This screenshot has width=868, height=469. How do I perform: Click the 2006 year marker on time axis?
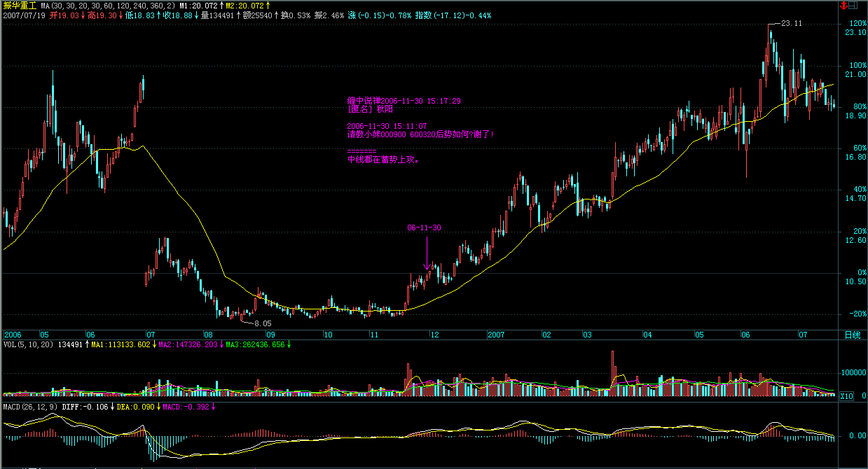(x=12, y=335)
